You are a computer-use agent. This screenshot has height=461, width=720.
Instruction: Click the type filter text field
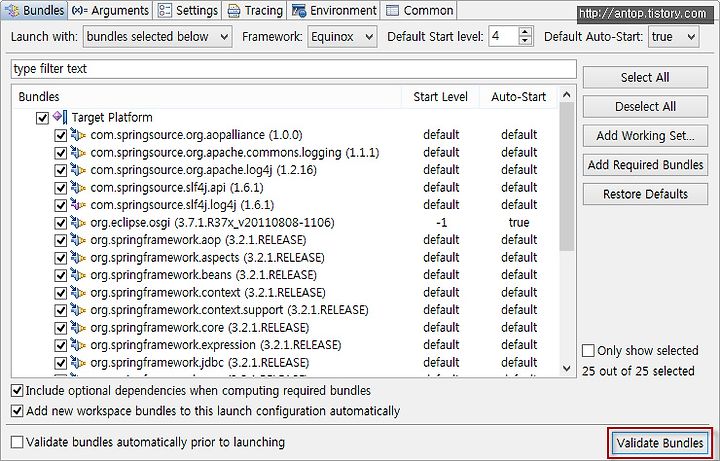[x=293, y=69]
